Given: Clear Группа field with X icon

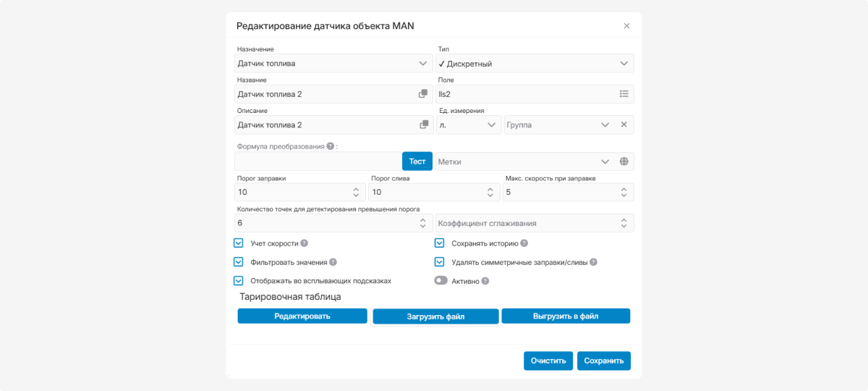Looking at the screenshot, I should (624, 125).
